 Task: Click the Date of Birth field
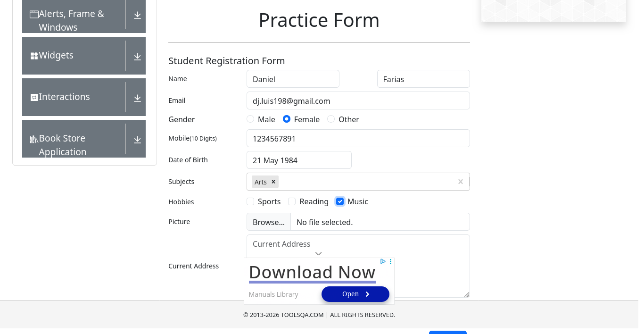pyautogui.click(x=299, y=160)
